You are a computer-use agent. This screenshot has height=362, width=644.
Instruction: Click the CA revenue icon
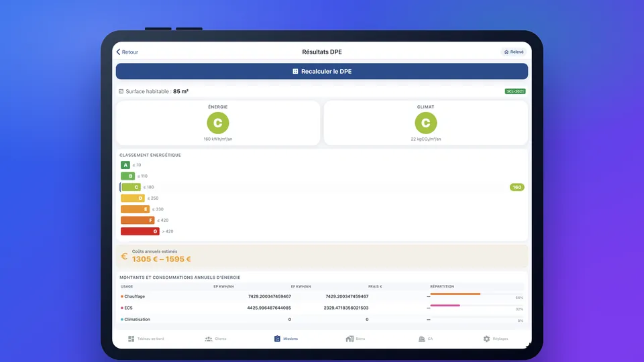421,339
